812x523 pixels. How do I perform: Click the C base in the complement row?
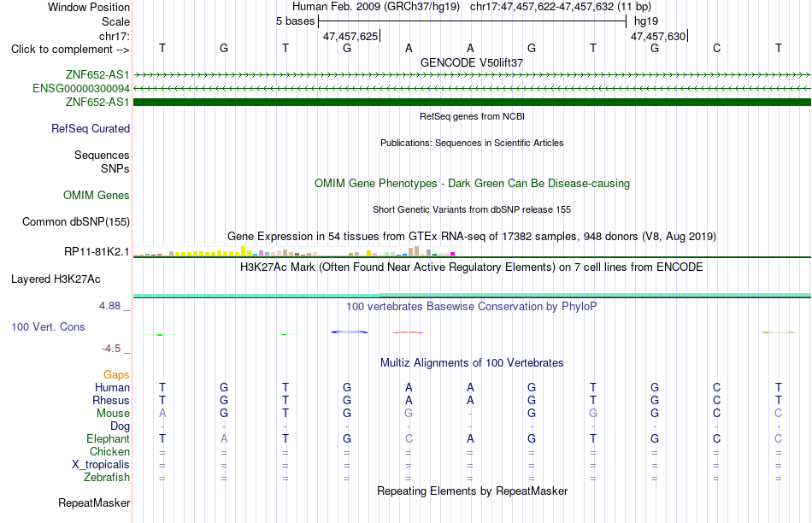[x=717, y=48]
